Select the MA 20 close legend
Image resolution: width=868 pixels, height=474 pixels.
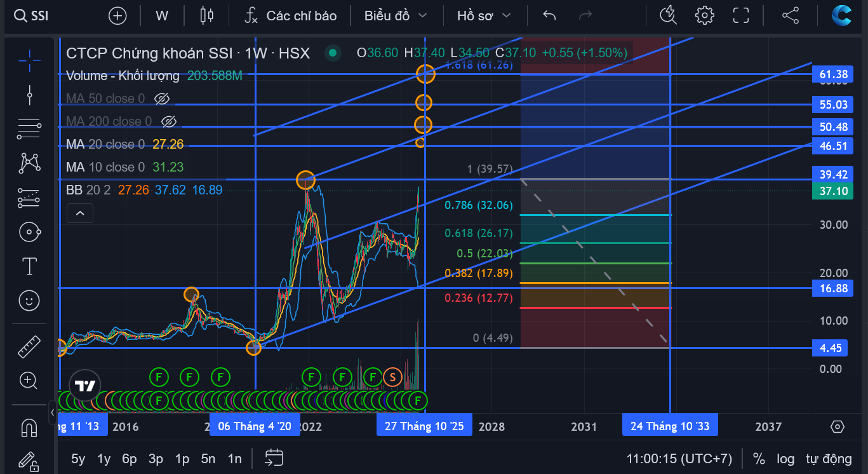tap(105, 144)
